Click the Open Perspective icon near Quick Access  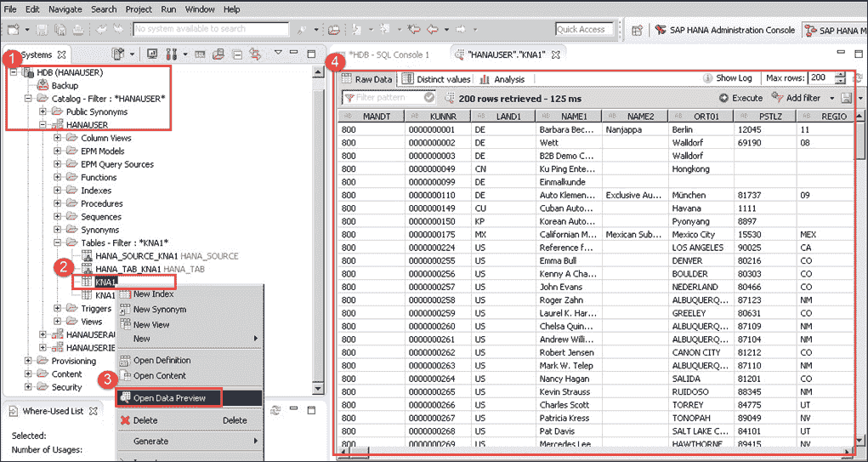(638, 30)
